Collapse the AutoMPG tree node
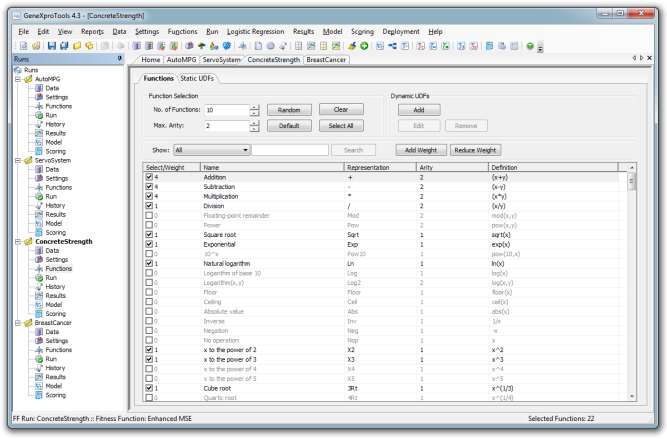The image size is (667, 439). 17,79
